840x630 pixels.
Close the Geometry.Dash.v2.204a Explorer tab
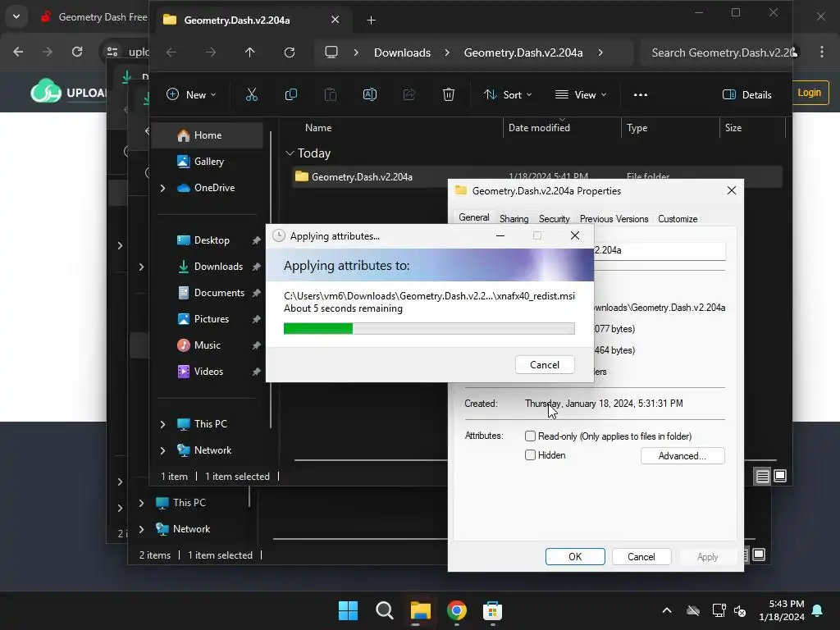pyautogui.click(x=335, y=20)
